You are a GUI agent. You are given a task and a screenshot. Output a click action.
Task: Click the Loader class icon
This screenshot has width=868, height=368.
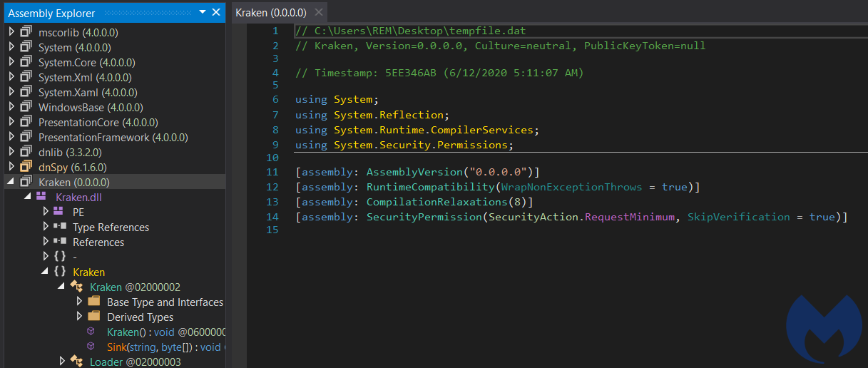pyautogui.click(x=77, y=362)
